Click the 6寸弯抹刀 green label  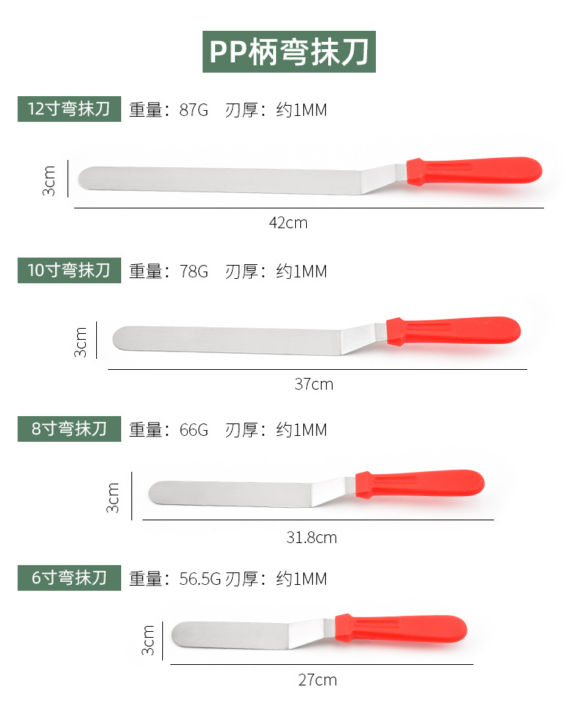click(x=69, y=578)
